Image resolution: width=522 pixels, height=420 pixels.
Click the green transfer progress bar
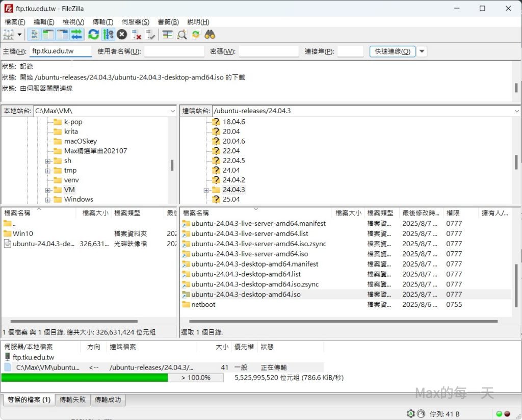pos(85,378)
